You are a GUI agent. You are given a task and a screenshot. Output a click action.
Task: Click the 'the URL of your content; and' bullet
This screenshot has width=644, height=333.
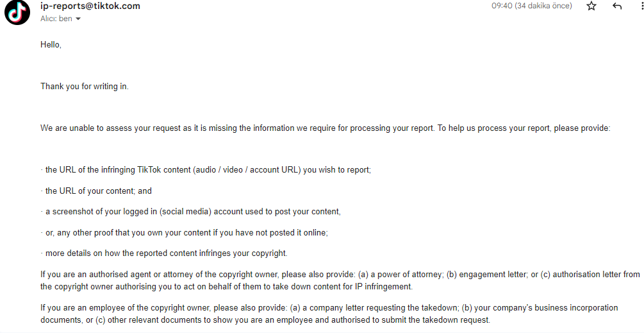point(96,191)
